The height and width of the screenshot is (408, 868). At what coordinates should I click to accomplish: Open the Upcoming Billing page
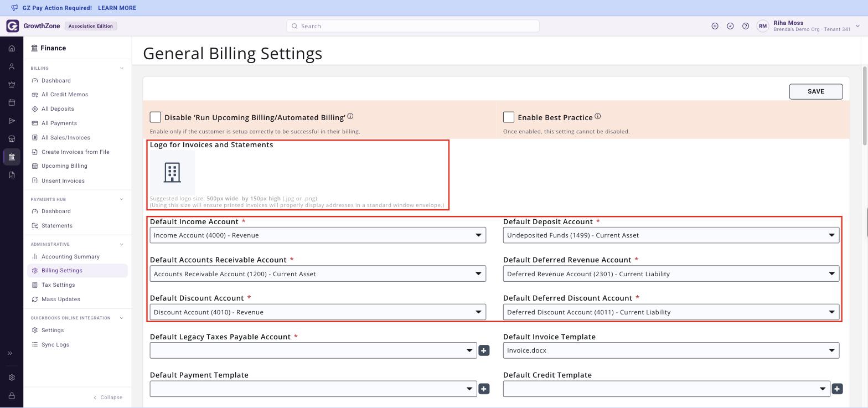click(x=64, y=166)
